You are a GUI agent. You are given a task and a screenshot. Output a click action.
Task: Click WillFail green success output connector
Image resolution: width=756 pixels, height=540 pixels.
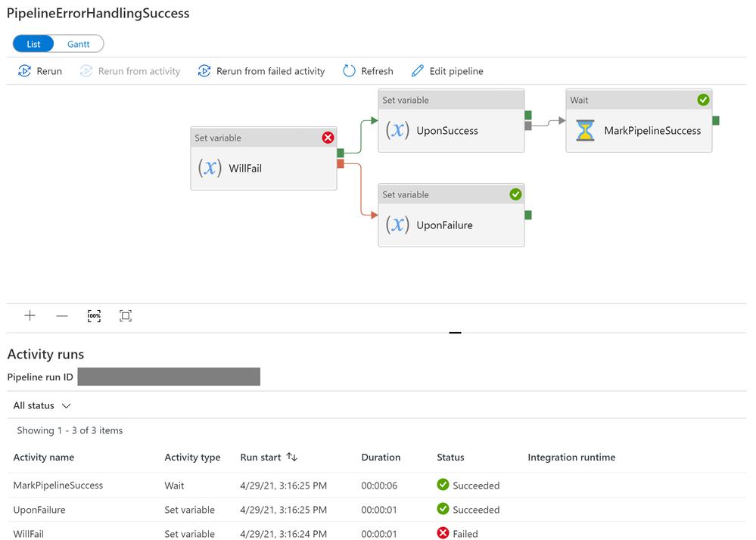tap(341, 154)
